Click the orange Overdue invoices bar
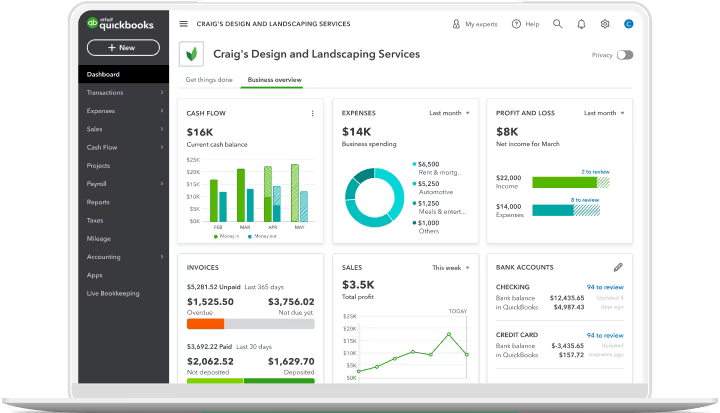 click(x=205, y=324)
